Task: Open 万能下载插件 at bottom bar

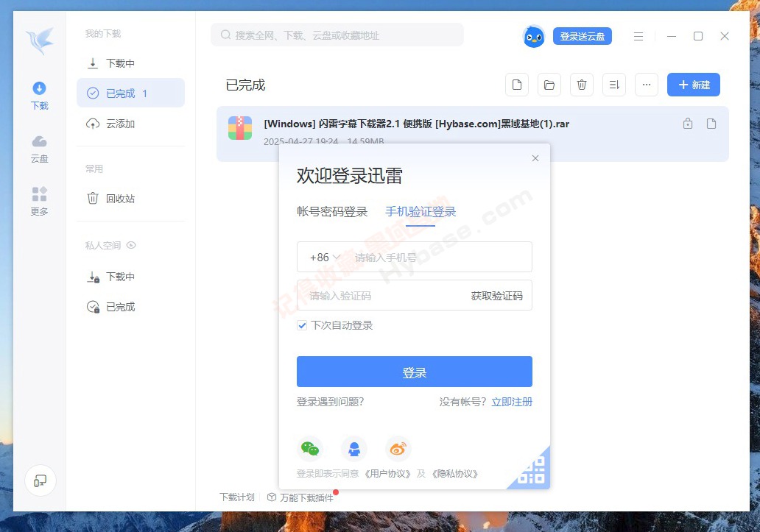Action: [x=300, y=497]
